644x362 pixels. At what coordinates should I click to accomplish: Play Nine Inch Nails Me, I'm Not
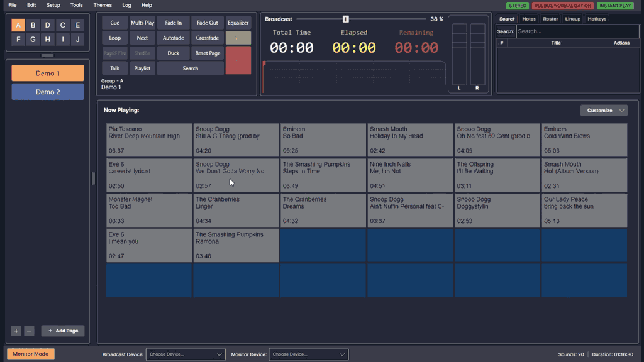tap(410, 175)
